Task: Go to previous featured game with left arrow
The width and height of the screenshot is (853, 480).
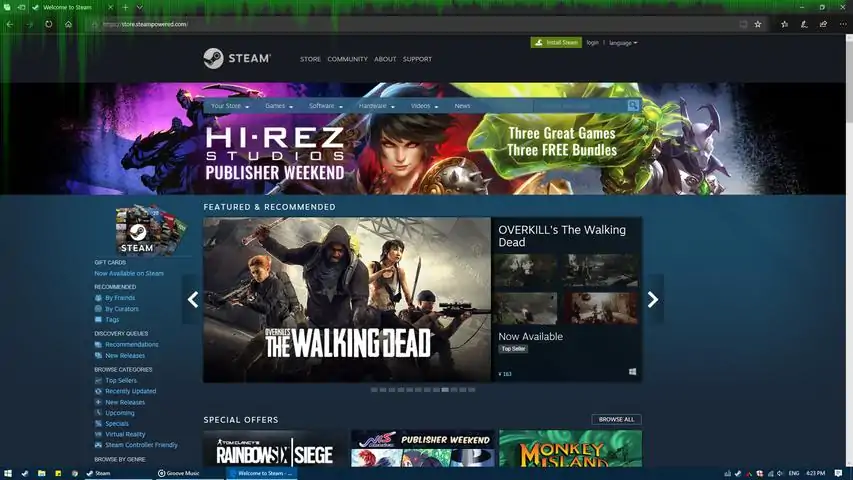Action: tap(193, 299)
